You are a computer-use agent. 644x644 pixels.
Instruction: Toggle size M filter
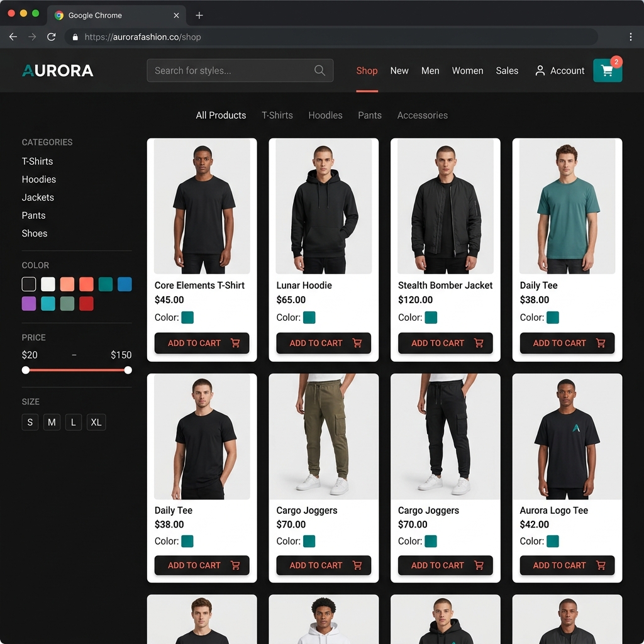click(52, 422)
